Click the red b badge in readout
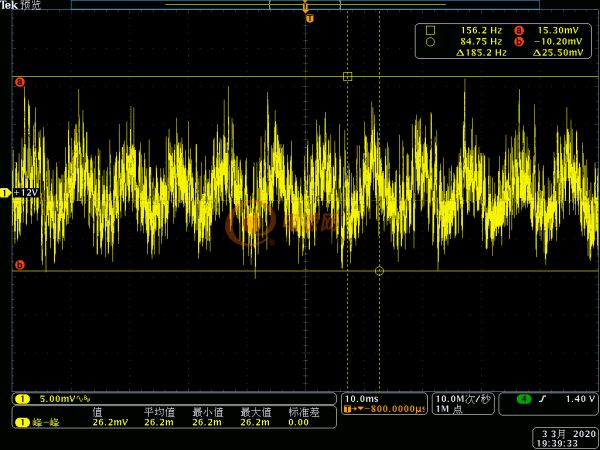 519,42
